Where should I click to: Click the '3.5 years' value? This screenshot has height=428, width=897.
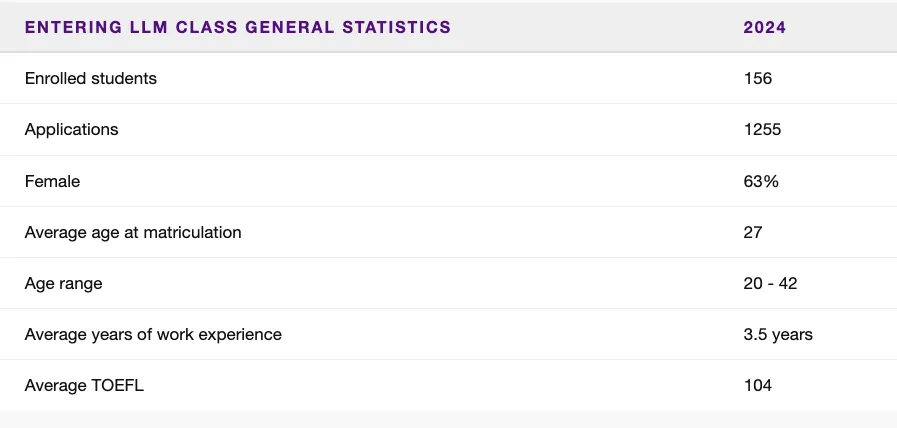[778, 334]
